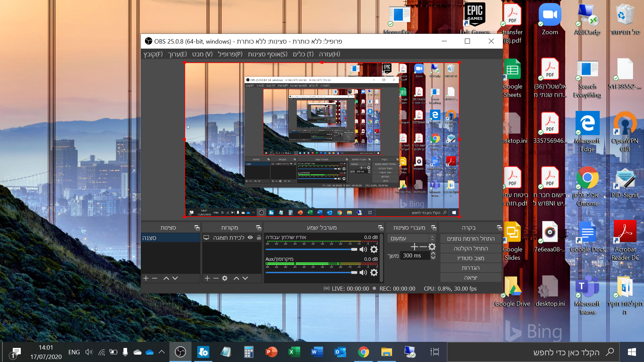Select the scene named סצנה

(170, 238)
